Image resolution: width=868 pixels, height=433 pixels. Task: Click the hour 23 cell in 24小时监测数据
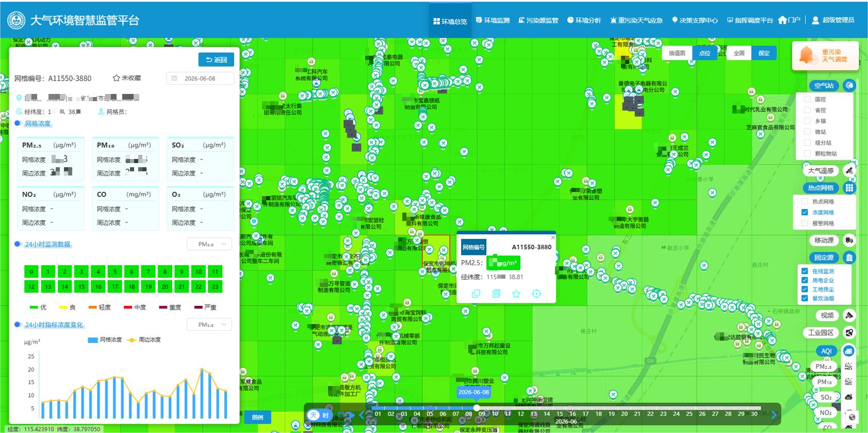point(215,286)
